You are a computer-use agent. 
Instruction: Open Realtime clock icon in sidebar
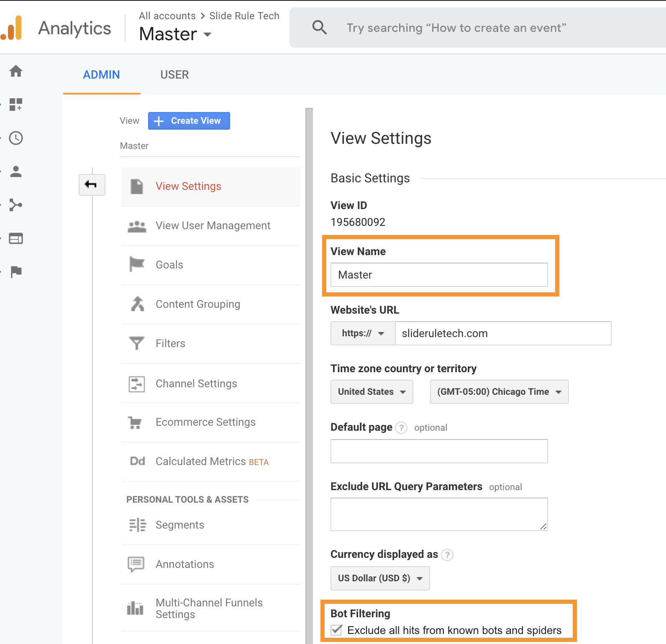16,138
